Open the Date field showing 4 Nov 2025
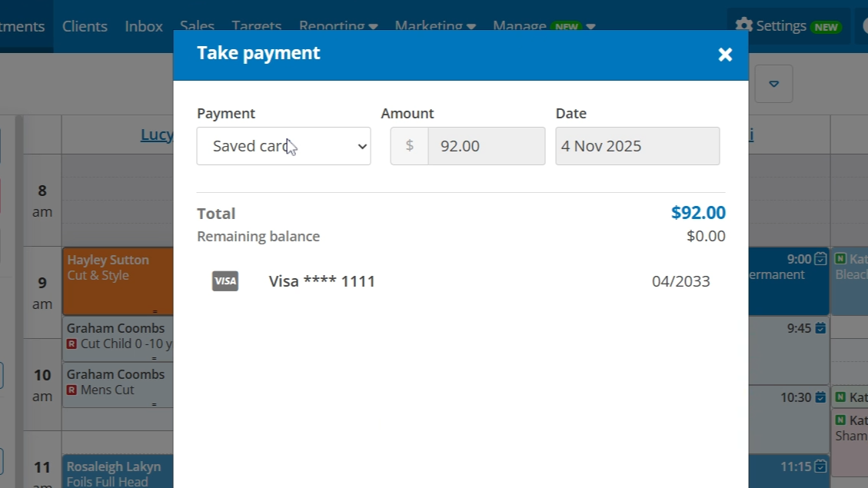Image resolution: width=868 pixels, height=488 pixels. click(637, 146)
